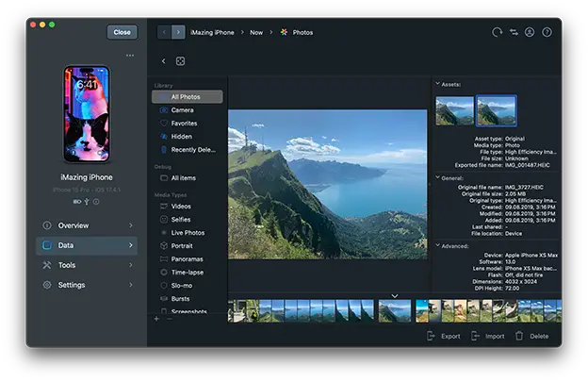Select the Camera album
Image resolution: width=588 pixels, height=382 pixels.
(x=188, y=110)
